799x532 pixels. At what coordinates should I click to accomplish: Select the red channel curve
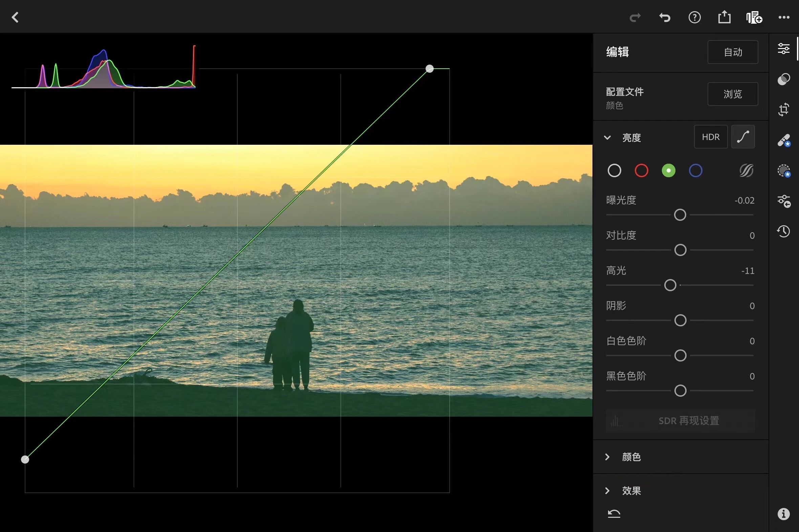coord(641,170)
